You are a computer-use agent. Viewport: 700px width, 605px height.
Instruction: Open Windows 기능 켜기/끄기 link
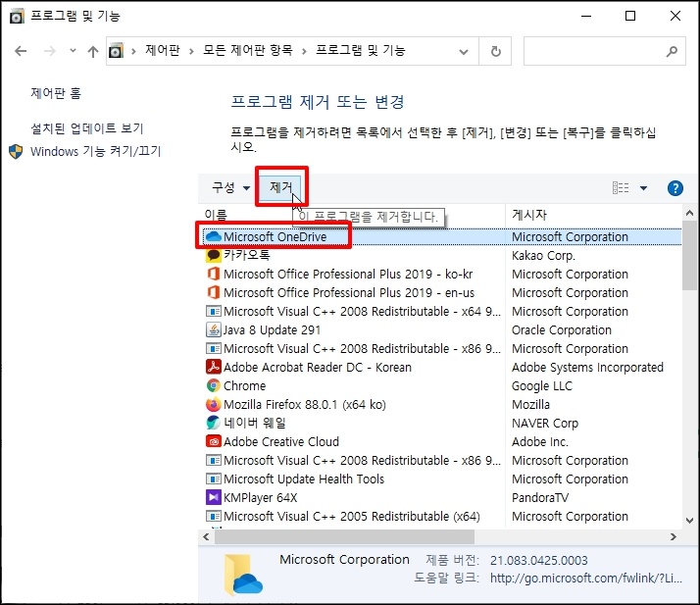click(x=95, y=151)
